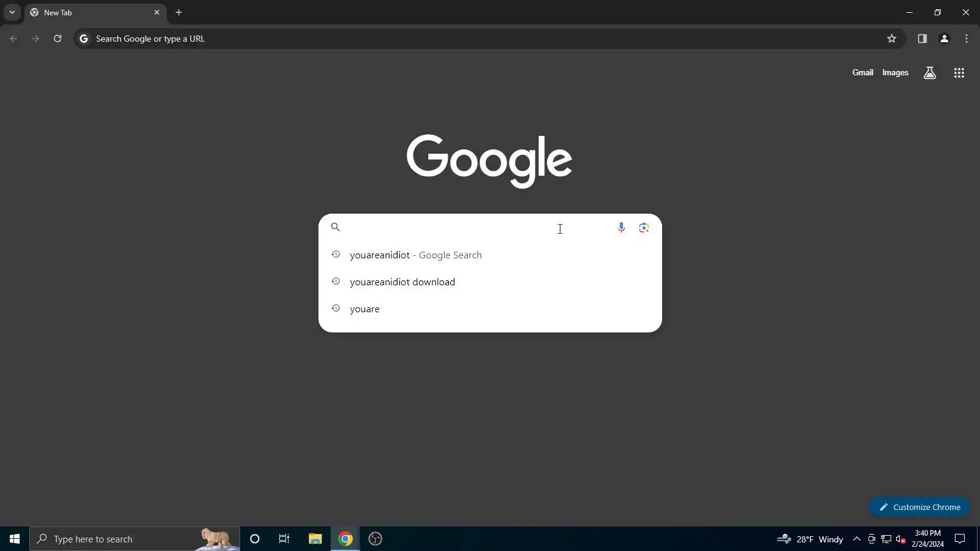The width and height of the screenshot is (980, 551).
Task: Open the notification center
Action: 960,539
